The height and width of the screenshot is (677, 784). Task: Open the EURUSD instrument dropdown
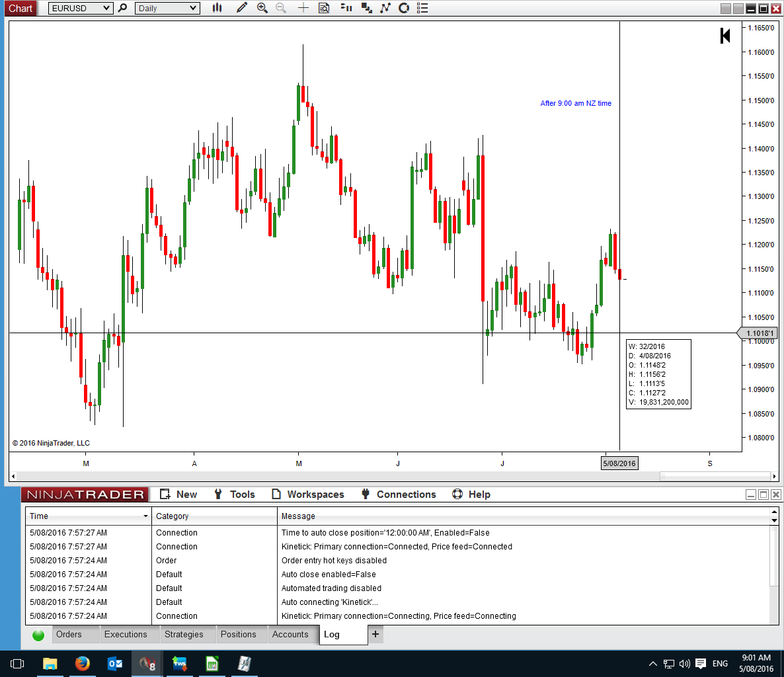tap(80, 8)
